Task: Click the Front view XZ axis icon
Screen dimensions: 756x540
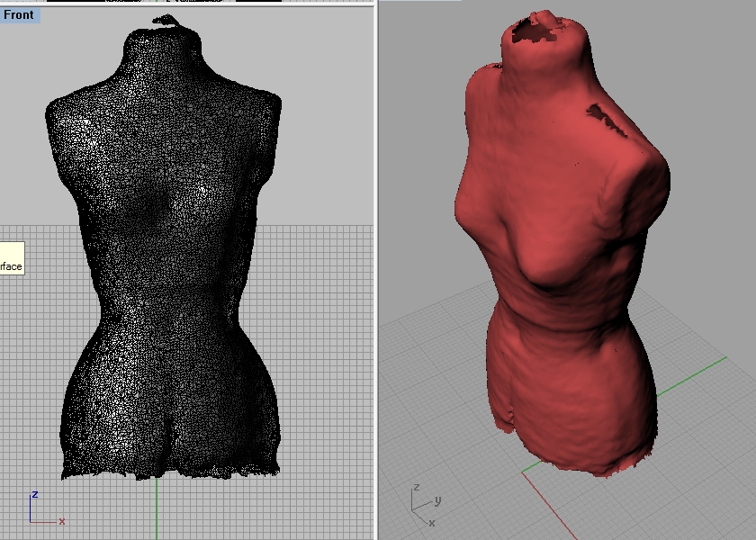Action: click(x=47, y=508)
